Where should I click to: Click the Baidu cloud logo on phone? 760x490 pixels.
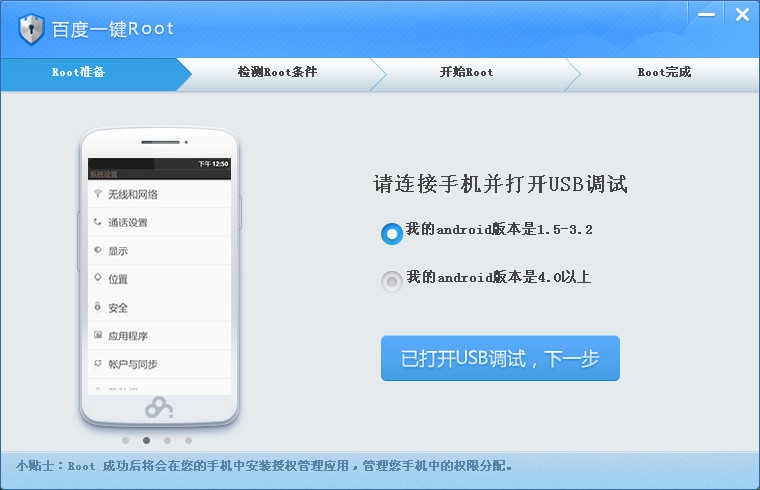click(159, 408)
